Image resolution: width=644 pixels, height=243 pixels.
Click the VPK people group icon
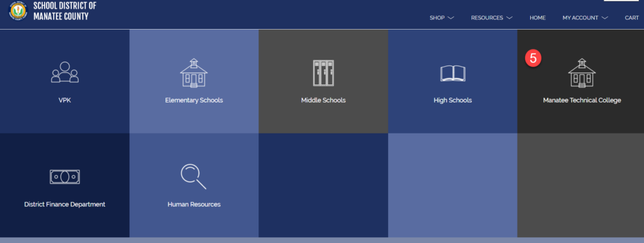click(65, 72)
